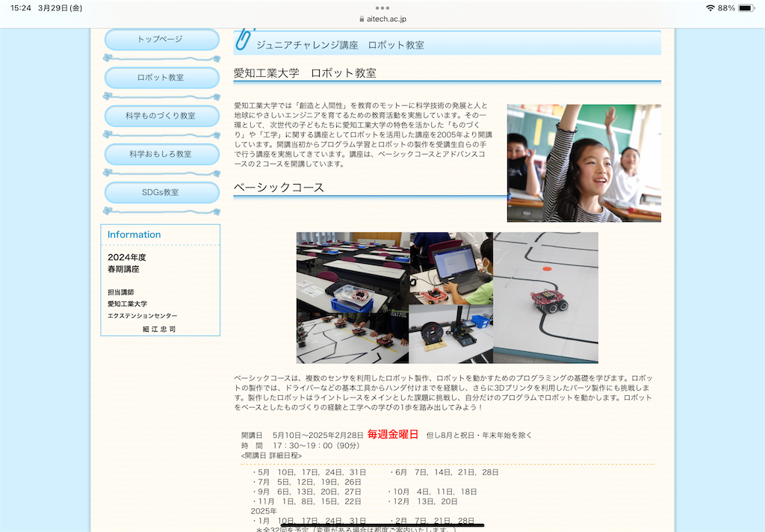Select the 科学おもしろ教室 sidebar item
The width and height of the screenshot is (765, 532).
click(161, 154)
